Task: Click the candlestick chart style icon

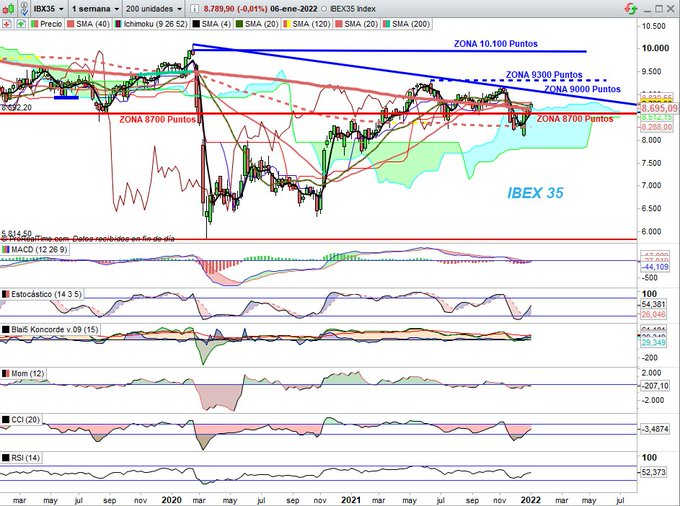Action: pyautogui.click(x=7, y=8)
